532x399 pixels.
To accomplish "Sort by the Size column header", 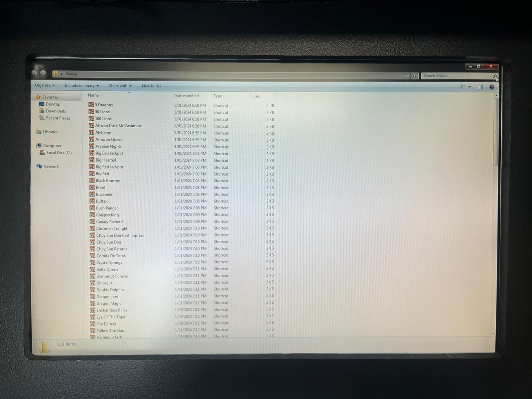I will (256, 96).
